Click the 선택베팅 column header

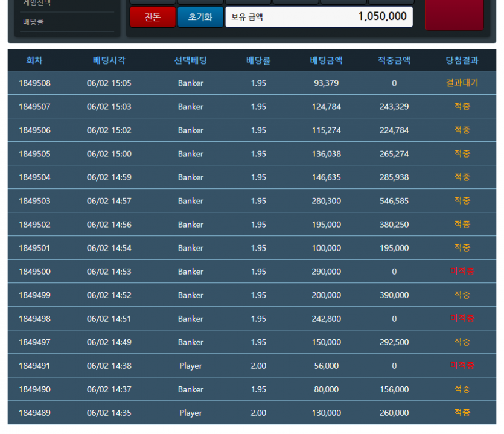click(191, 60)
